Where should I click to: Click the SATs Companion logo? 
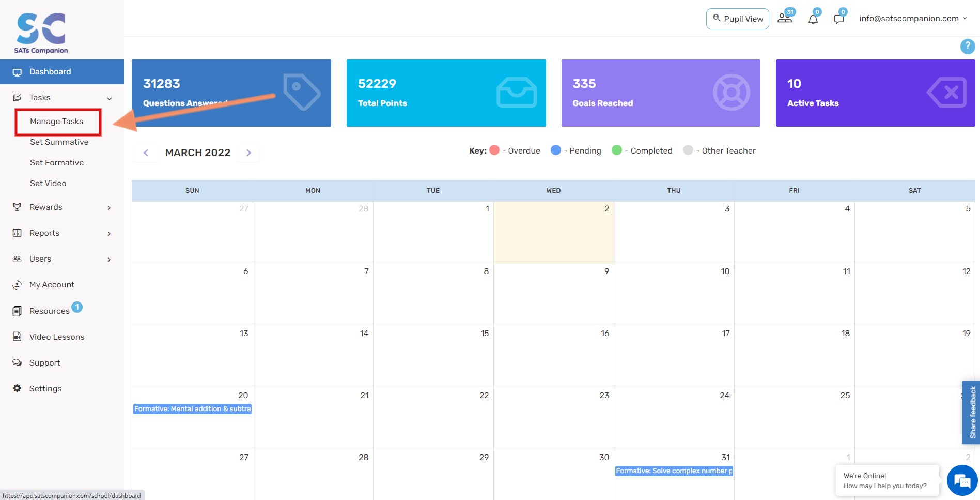coord(41,33)
